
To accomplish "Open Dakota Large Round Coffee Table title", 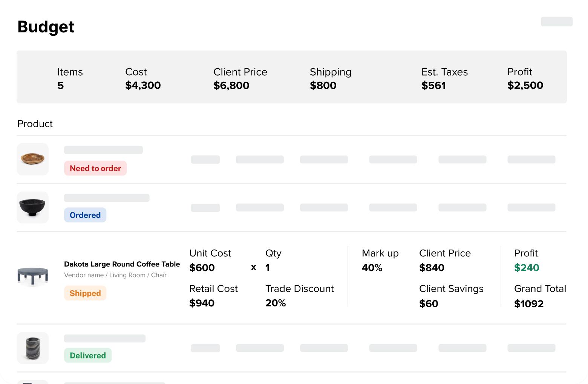I will tap(122, 264).
